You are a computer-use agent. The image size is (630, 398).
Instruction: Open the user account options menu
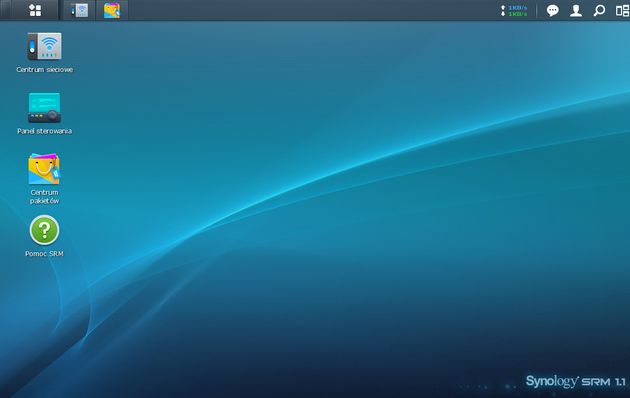576,10
